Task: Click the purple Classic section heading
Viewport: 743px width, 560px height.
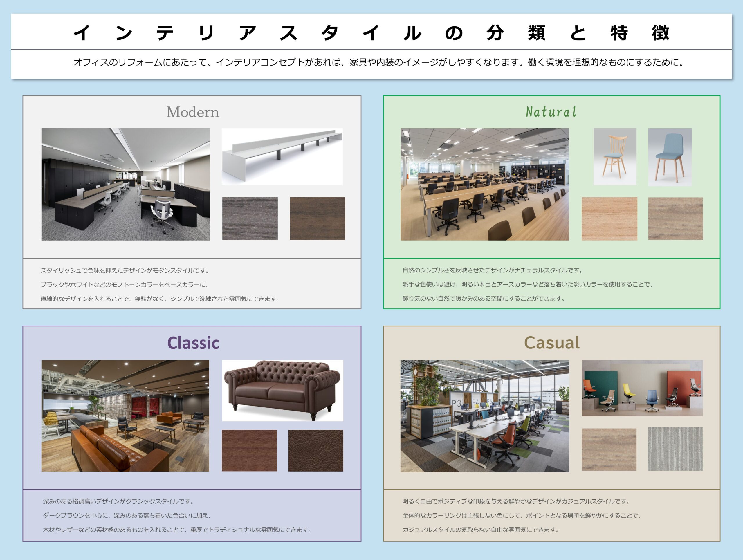Action: 193,343
